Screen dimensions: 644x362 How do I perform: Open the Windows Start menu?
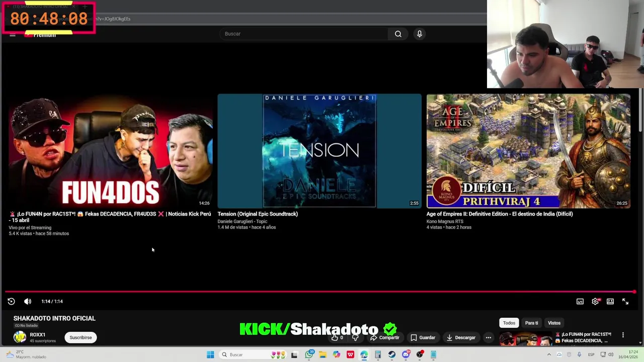(x=210, y=354)
